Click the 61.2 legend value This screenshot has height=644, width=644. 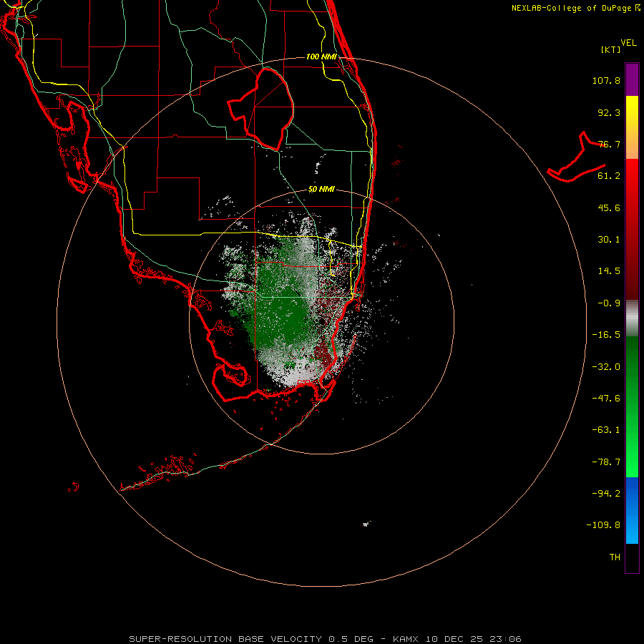click(x=609, y=176)
